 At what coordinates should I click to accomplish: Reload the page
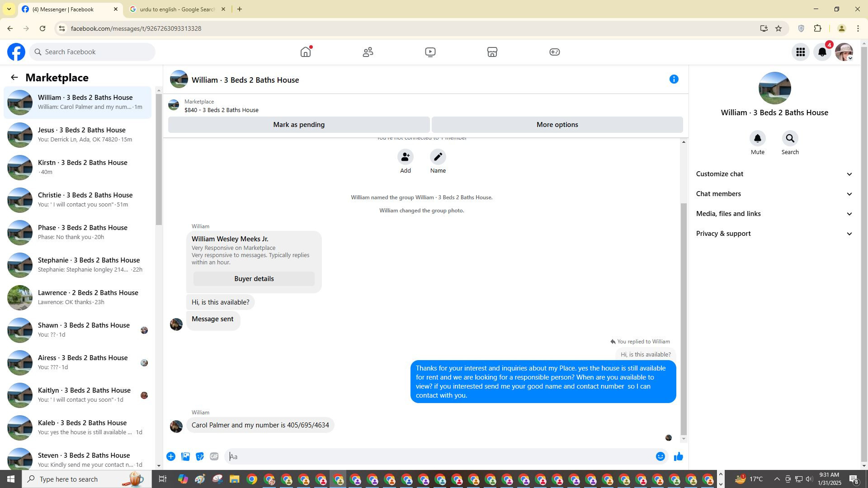[42, 28]
